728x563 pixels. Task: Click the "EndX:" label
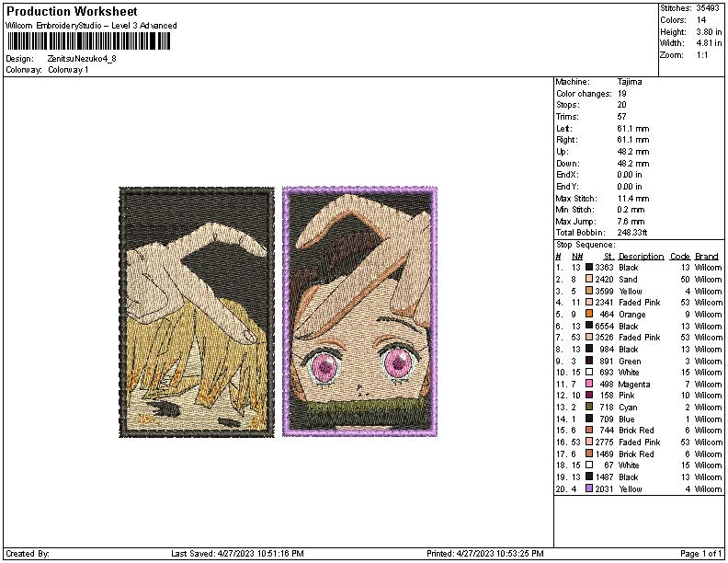[x=567, y=175]
